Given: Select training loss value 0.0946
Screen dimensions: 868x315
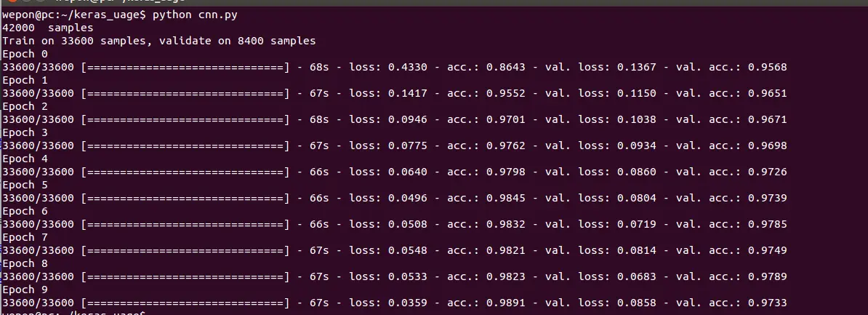Looking at the screenshot, I should point(407,119).
